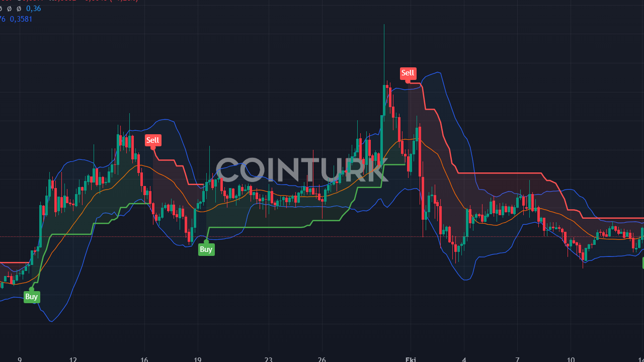The width and height of the screenshot is (644, 362).
Task: Click the date label 7 on time axis
Action: click(x=518, y=359)
